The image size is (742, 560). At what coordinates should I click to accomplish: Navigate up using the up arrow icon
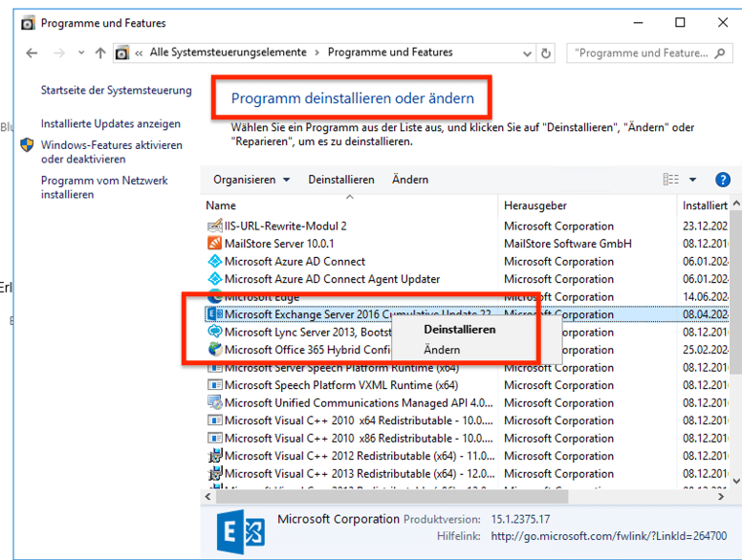coord(100,54)
